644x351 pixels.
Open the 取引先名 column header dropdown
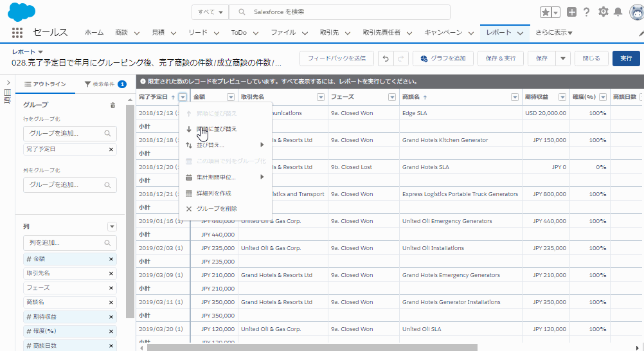[321, 97]
